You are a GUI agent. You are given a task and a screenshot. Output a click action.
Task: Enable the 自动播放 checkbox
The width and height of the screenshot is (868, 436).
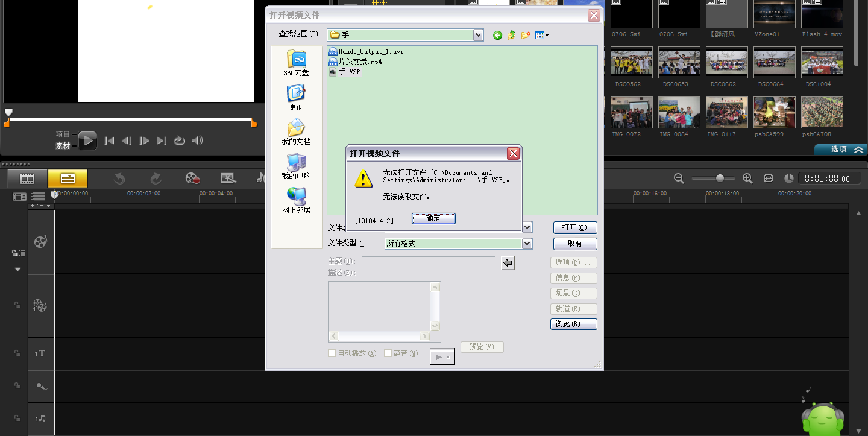(332, 353)
